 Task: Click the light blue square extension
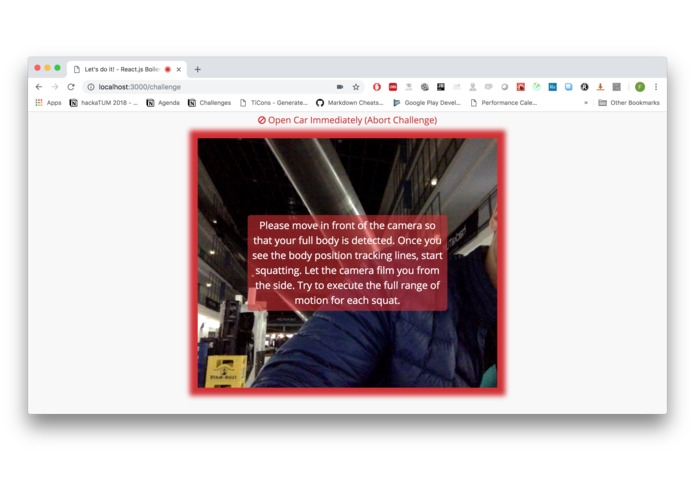(x=568, y=87)
